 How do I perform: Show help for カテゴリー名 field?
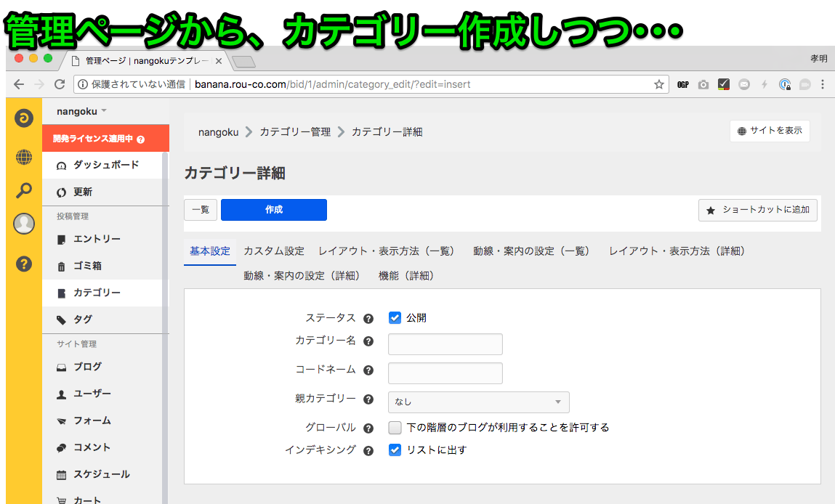pyautogui.click(x=368, y=341)
